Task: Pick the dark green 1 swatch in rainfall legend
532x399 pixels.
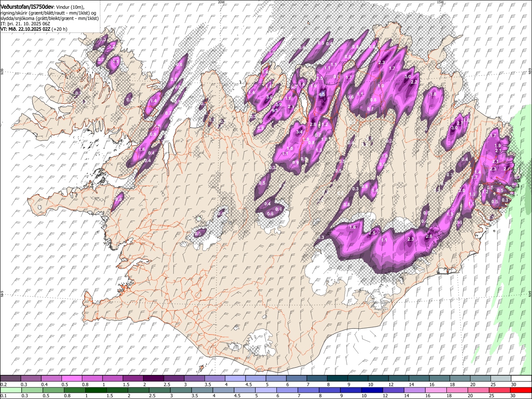Action: [x=96, y=390]
